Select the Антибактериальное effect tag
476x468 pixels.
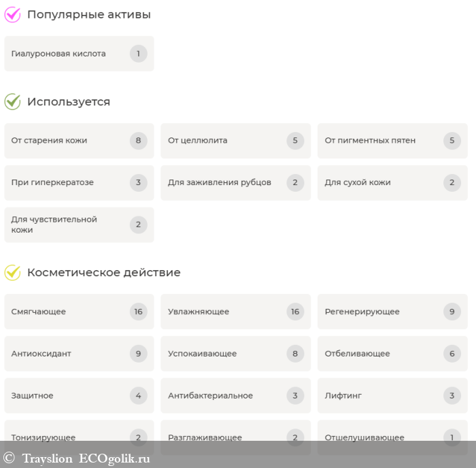(x=235, y=397)
